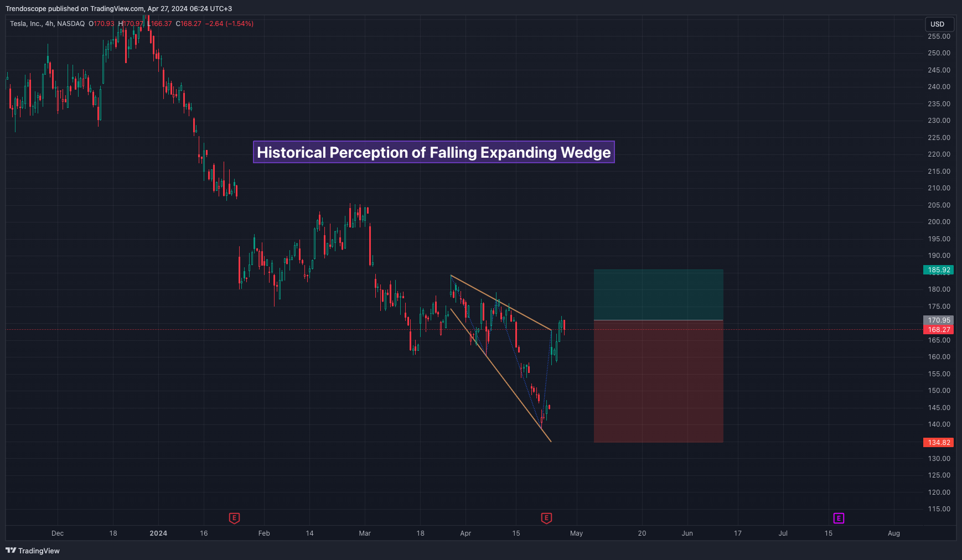Click the Apr label on time axis
Screen dimensions: 962x560
[466, 533]
